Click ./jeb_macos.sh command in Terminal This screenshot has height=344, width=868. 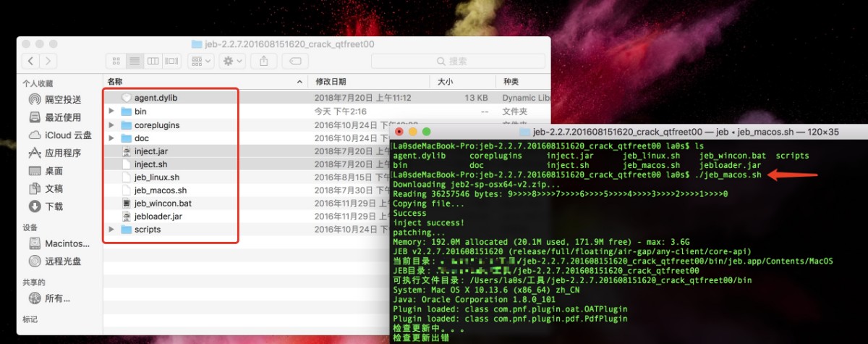point(727,175)
